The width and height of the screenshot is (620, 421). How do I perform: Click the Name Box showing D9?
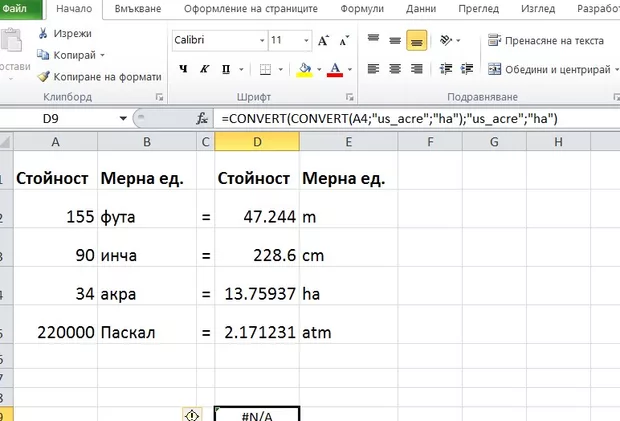(x=57, y=119)
